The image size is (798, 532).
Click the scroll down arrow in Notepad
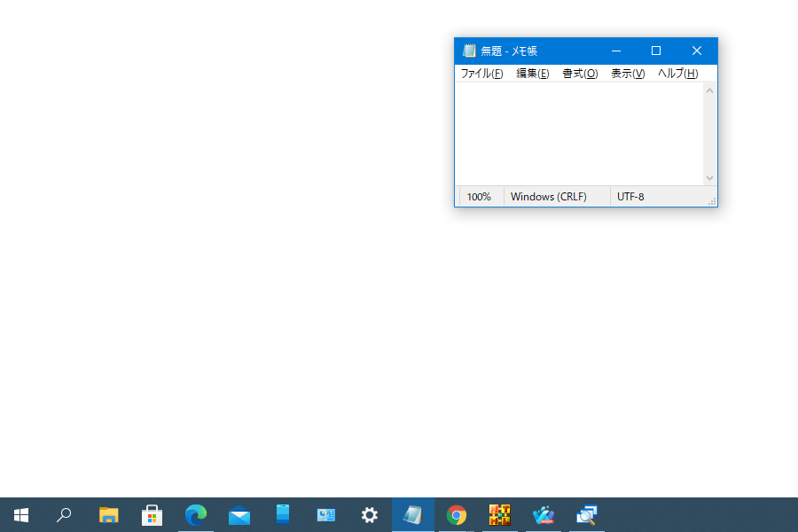(x=709, y=177)
